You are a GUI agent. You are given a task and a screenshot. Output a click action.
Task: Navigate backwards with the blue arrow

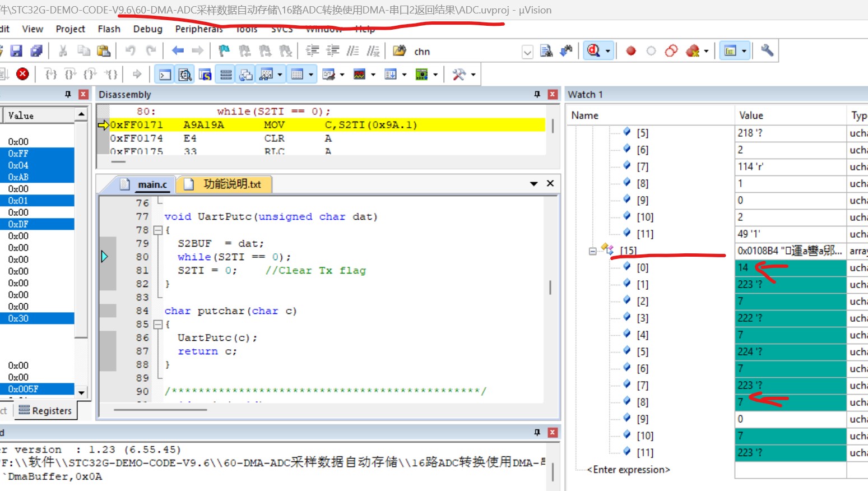pos(178,51)
